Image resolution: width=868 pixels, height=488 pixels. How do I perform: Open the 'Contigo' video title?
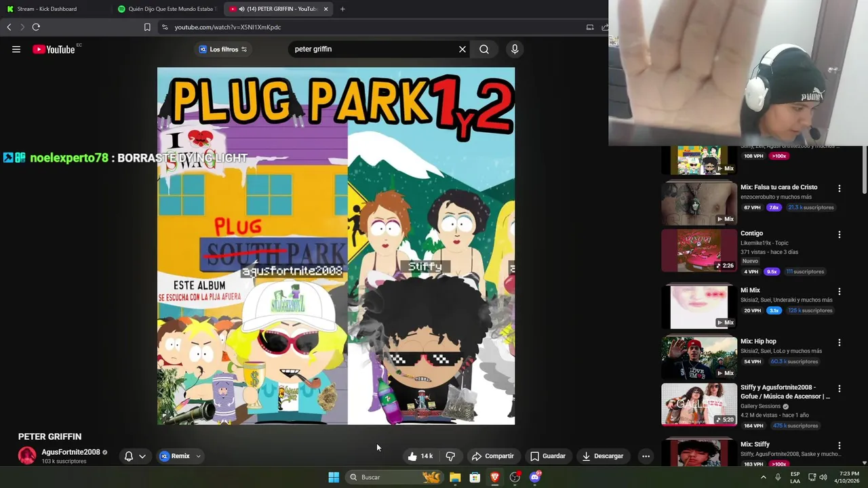(x=752, y=233)
